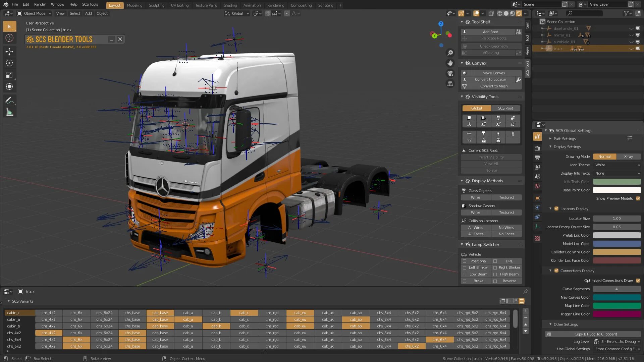Select the Sculpting workspace tab
Screen dimensions: 644x362
coord(156,5)
